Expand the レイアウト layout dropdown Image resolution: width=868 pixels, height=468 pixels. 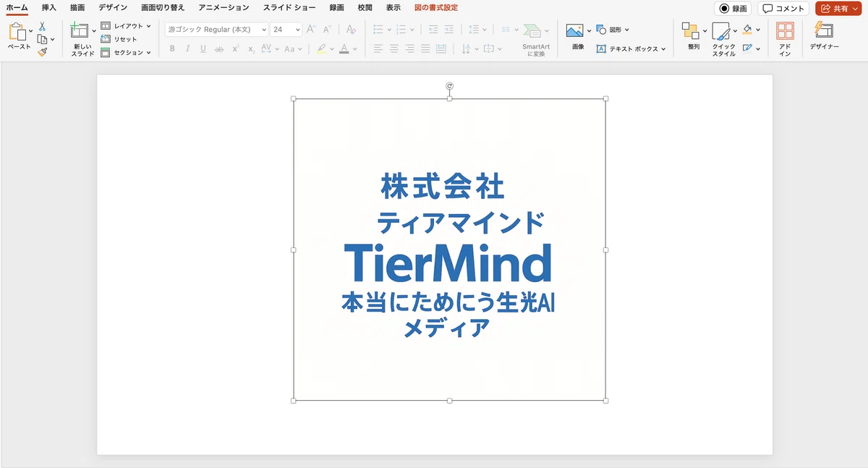[x=126, y=26]
